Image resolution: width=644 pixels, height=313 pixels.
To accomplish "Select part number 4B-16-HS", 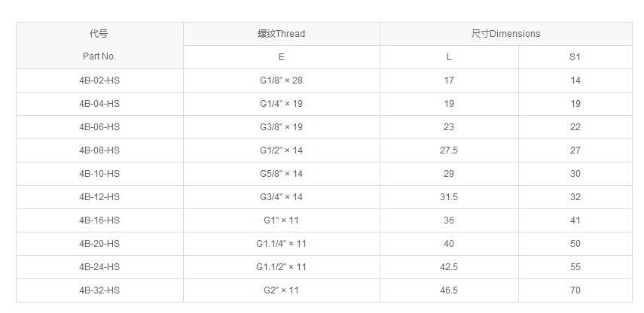I will point(99,220).
